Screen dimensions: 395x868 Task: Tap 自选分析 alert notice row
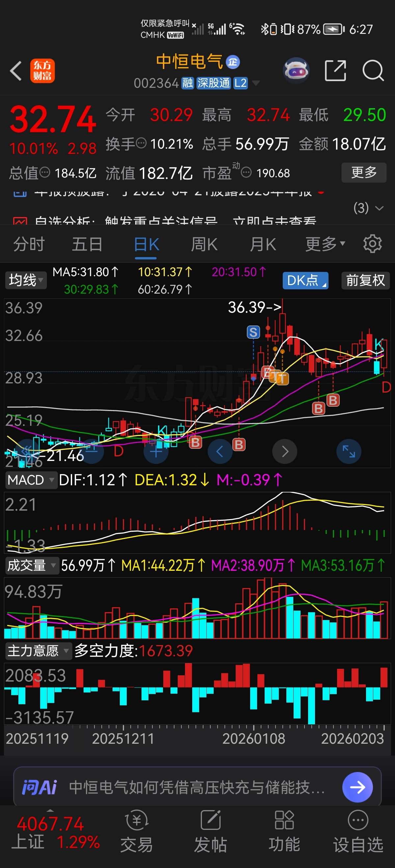pyautogui.click(x=165, y=221)
